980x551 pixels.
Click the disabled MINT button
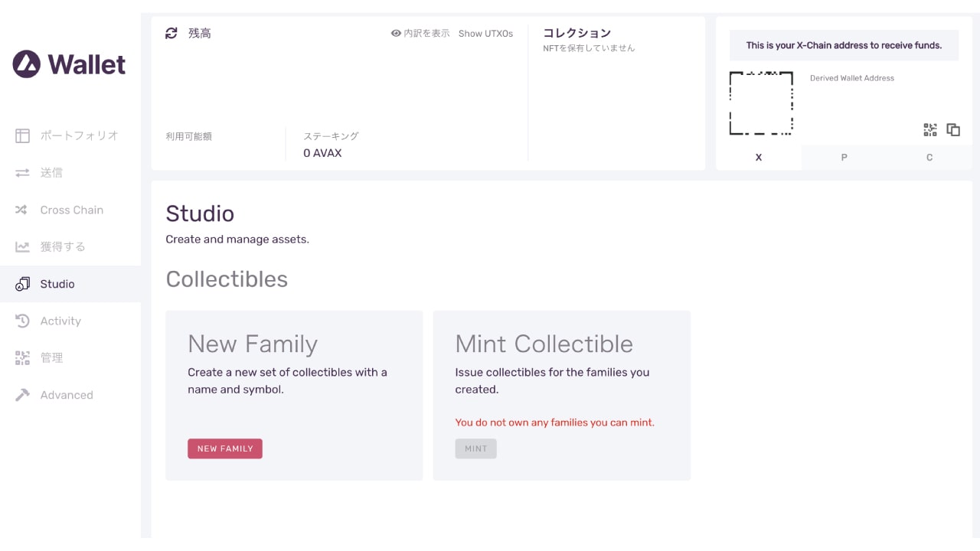tap(475, 448)
